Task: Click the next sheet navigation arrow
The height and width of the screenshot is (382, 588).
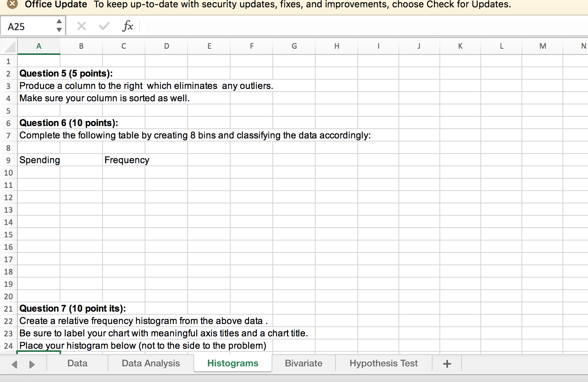Action: tap(31, 364)
